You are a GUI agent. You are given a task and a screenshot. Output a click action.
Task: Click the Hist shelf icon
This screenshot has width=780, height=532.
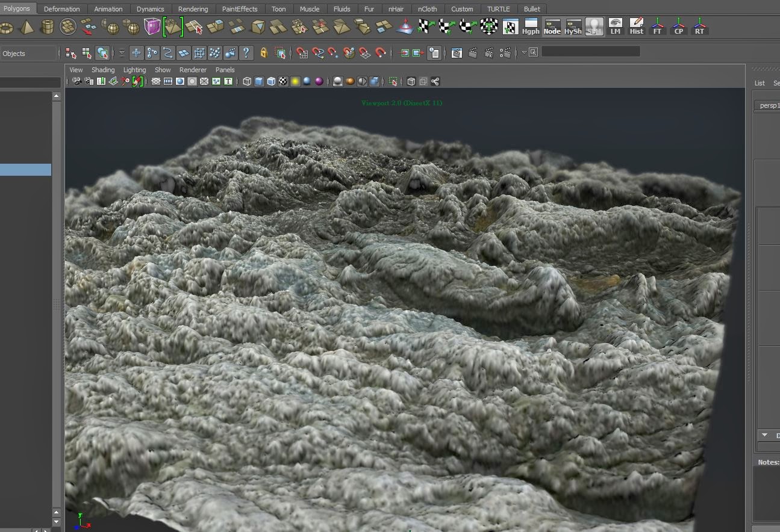coord(636,27)
